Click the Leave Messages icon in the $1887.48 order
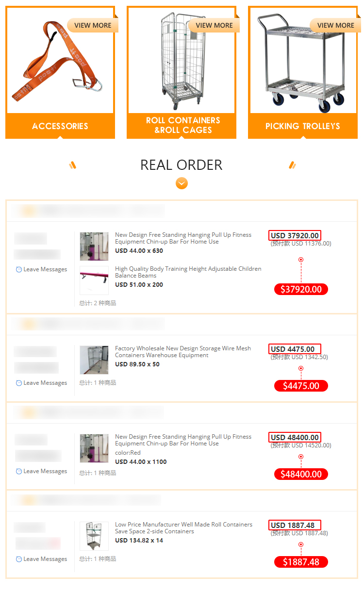Viewport: 364px width, 592px height. pos(19,559)
